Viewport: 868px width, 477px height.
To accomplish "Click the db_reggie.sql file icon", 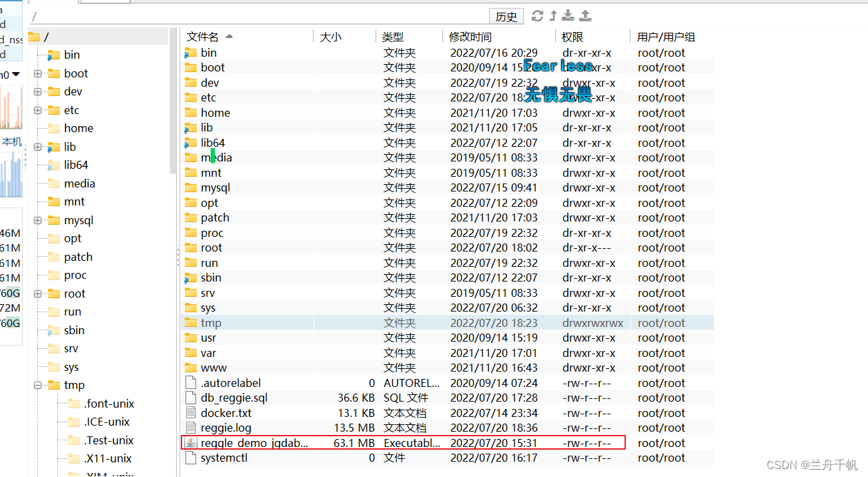I will click(x=191, y=398).
